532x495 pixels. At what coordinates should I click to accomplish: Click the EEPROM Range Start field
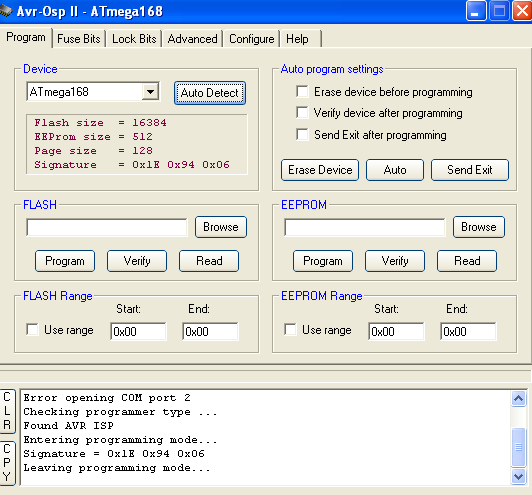396,331
